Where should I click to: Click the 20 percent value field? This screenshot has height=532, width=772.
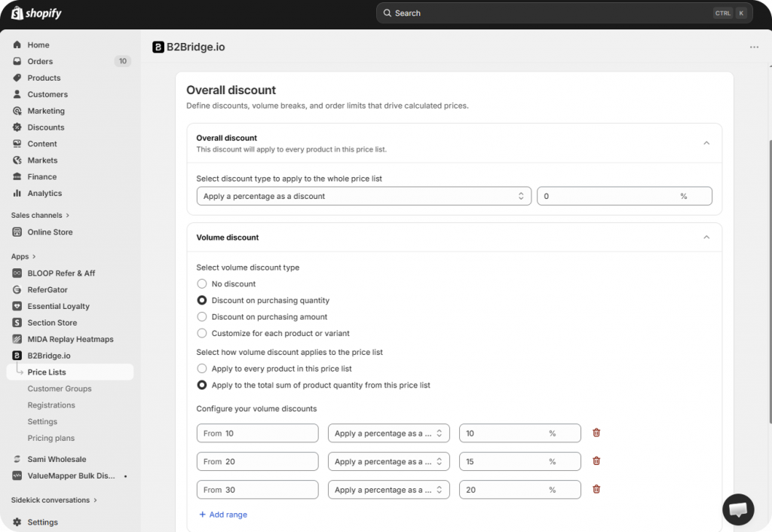520,490
